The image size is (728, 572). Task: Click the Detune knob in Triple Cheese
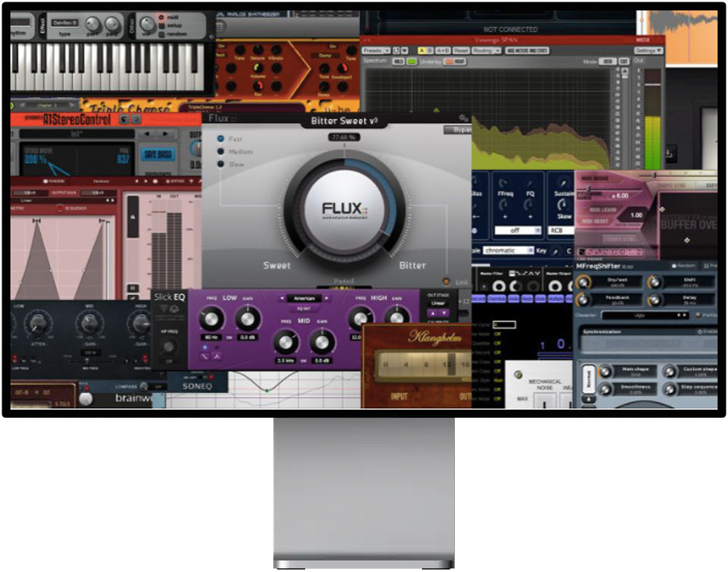258,50
